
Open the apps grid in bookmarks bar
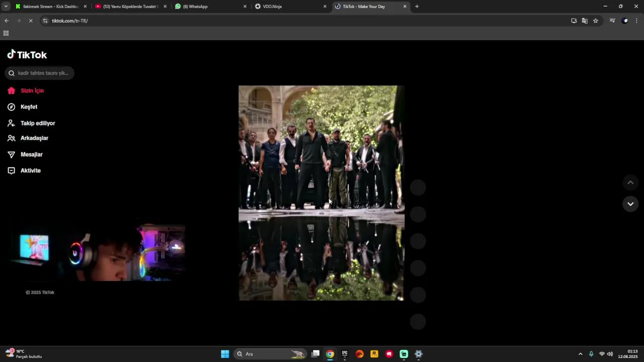6,33
